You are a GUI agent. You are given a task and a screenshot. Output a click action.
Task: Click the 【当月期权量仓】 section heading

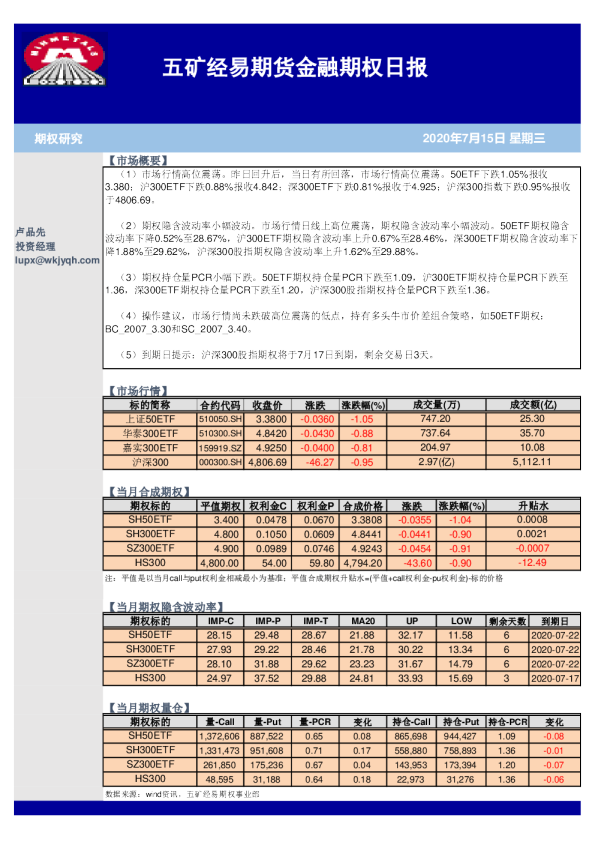click(149, 708)
